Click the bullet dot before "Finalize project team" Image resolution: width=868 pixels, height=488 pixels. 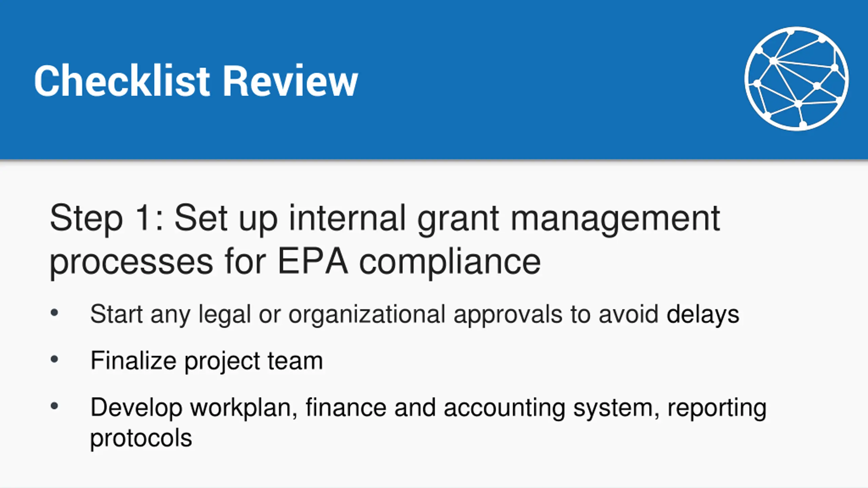pyautogui.click(x=54, y=359)
